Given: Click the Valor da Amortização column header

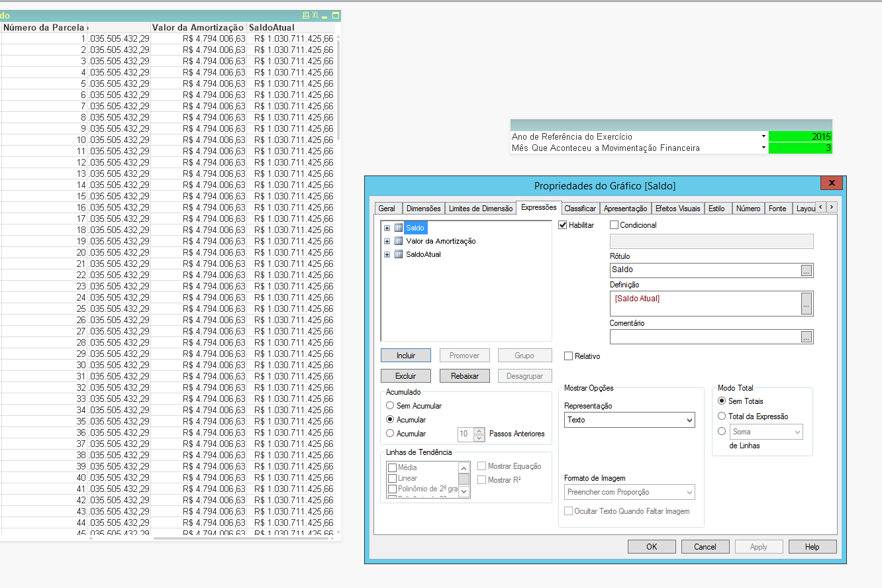Looking at the screenshot, I should click(x=198, y=28).
